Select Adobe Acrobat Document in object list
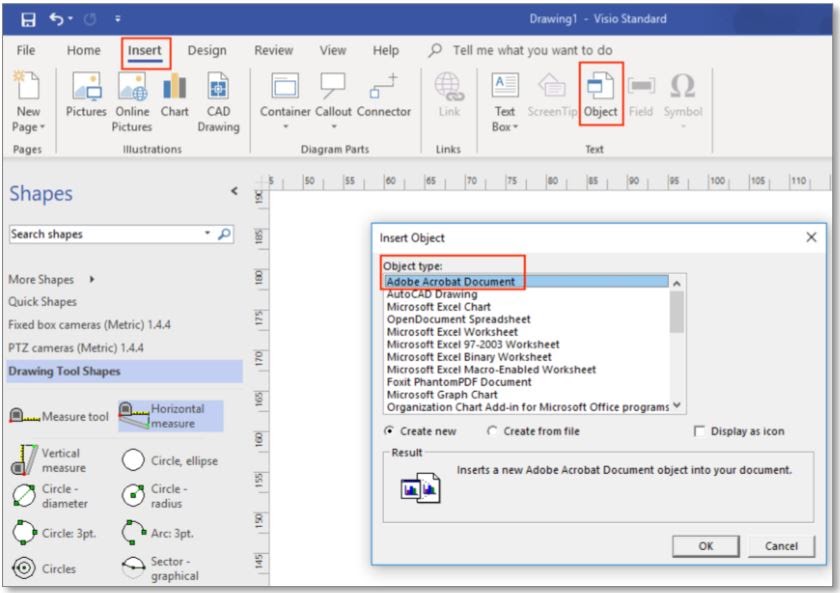The image size is (840, 593). coord(527,281)
